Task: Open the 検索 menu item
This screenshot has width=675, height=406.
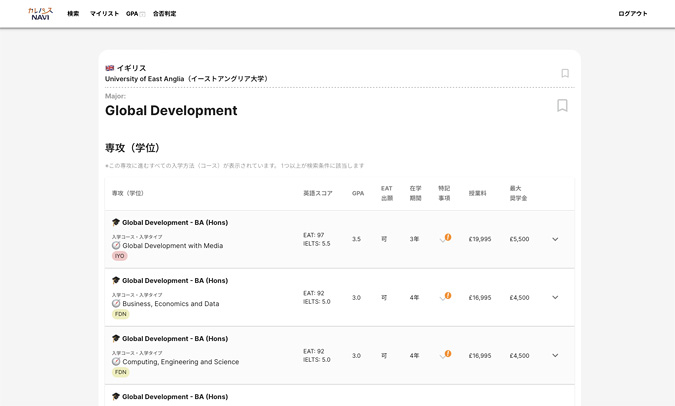Action: click(x=73, y=14)
